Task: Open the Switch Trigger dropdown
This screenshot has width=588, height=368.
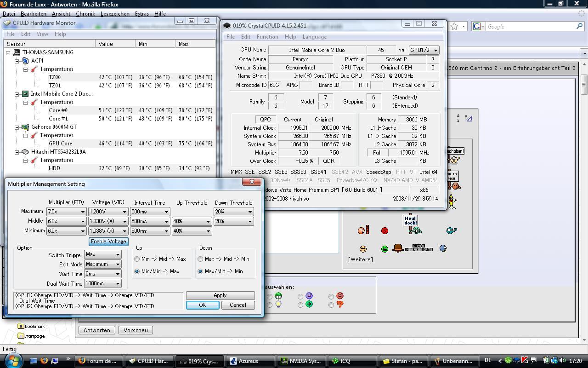Action: click(x=103, y=254)
